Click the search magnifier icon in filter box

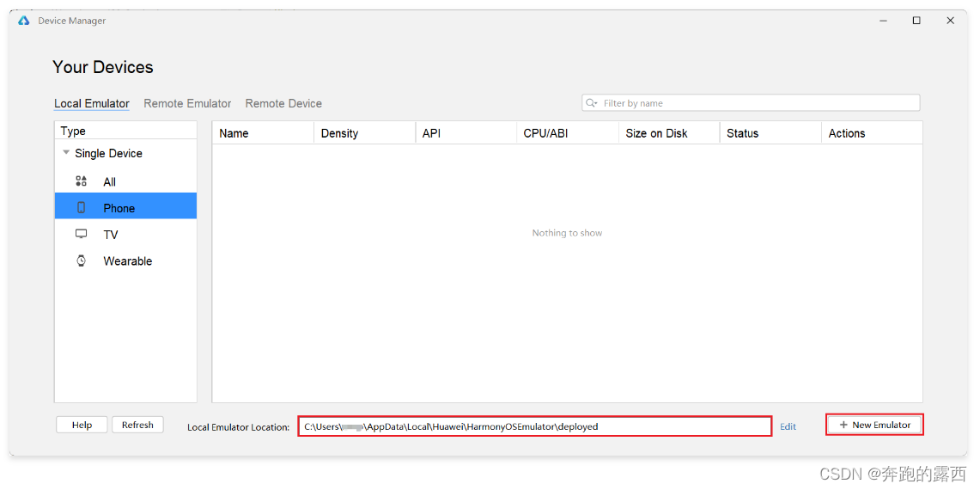(x=591, y=102)
